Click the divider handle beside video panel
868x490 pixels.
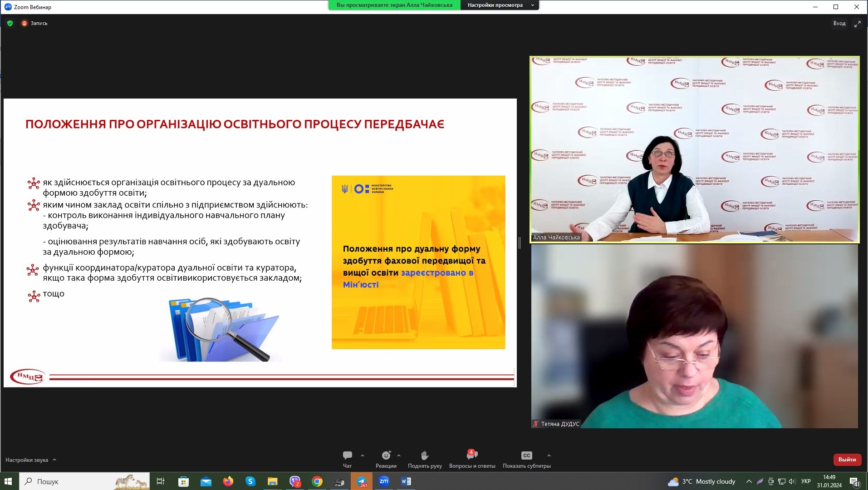[520, 243]
